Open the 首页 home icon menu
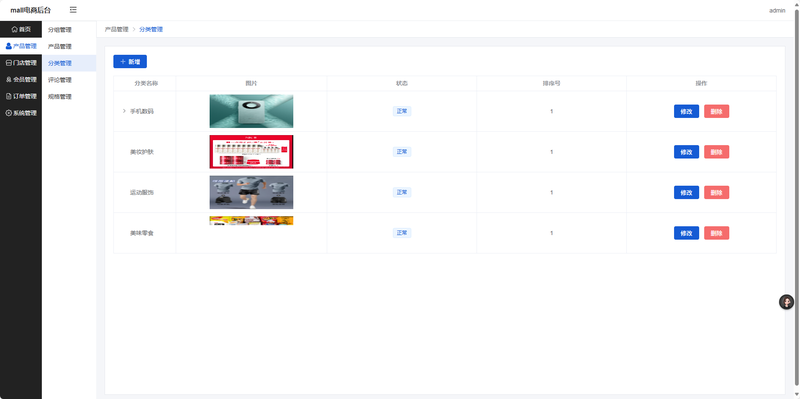Image resolution: width=800 pixels, height=399 pixels. pos(21,29)
